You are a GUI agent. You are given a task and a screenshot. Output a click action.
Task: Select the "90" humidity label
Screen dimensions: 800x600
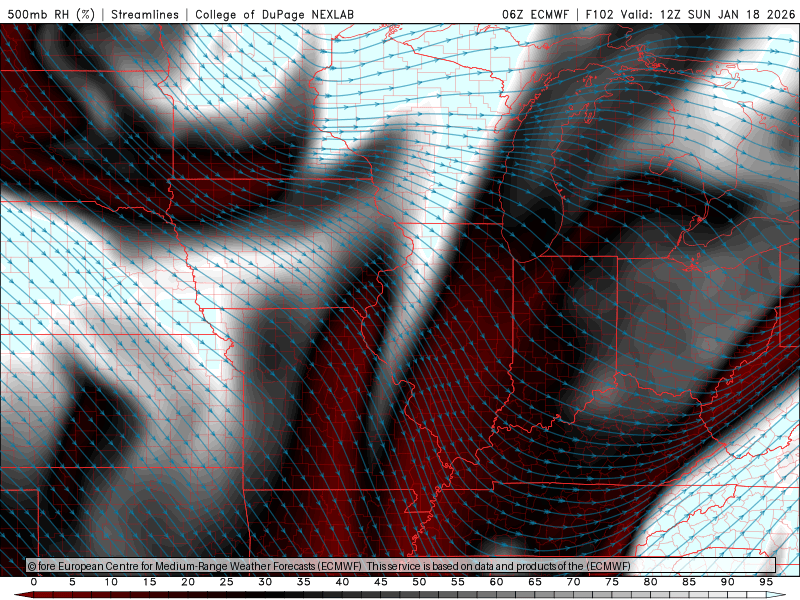[728, 582]
